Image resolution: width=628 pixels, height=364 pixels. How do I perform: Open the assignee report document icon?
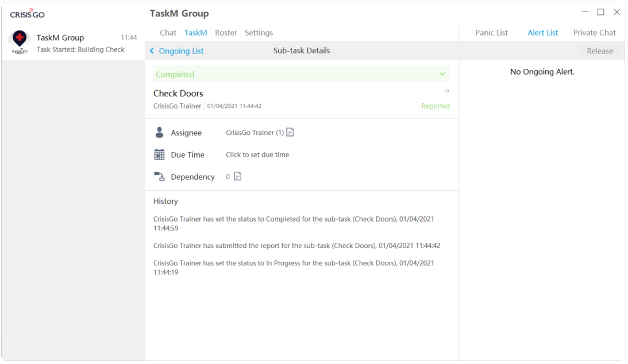(x=290, y=132)
